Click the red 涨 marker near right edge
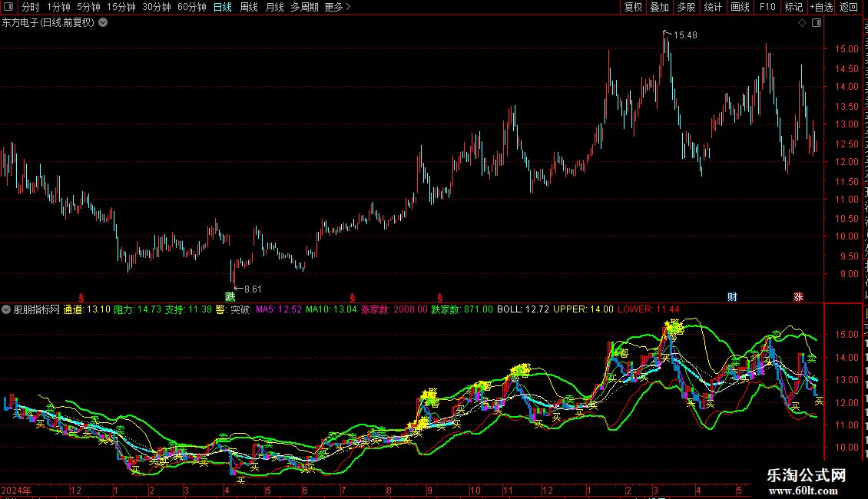This screenshot has width=868, height=499. tap(798, 297)
